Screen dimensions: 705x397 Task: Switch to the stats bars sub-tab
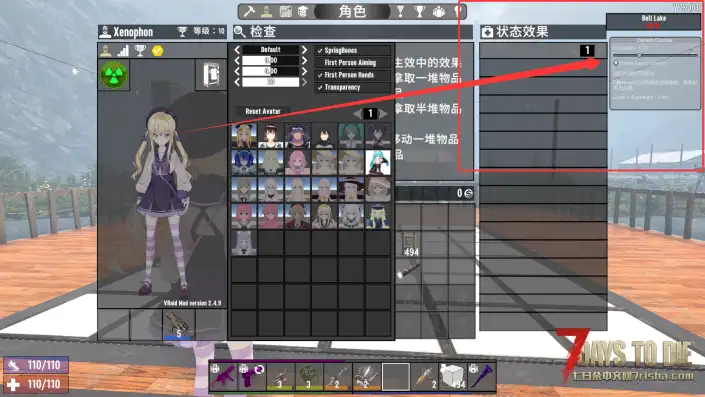pos(123,51)
